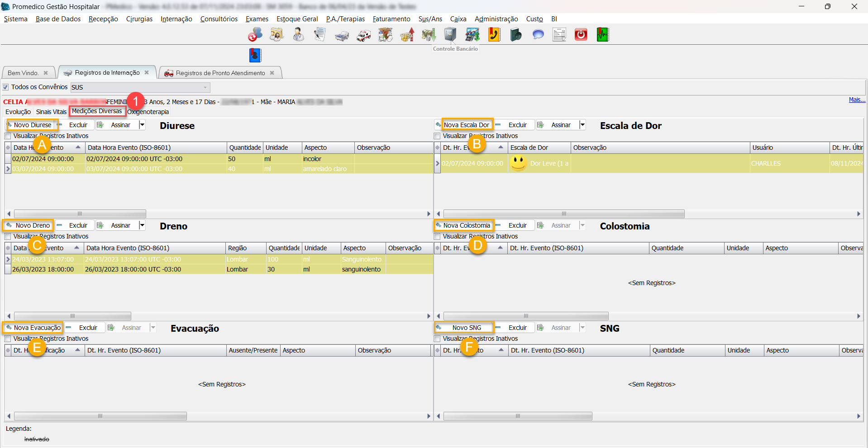Viewport: 868px width, 448px height.
Task: Click the Novo Dreno button
Action: (x=28, y=225)
